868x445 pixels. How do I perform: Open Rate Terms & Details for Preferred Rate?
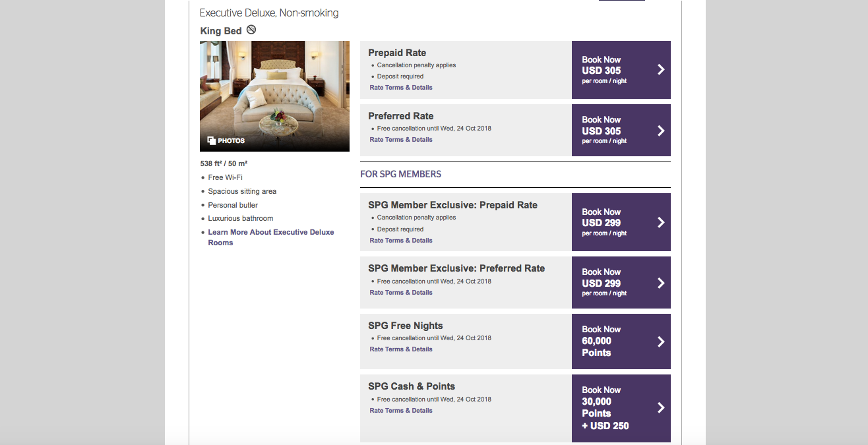coord(401,140)
